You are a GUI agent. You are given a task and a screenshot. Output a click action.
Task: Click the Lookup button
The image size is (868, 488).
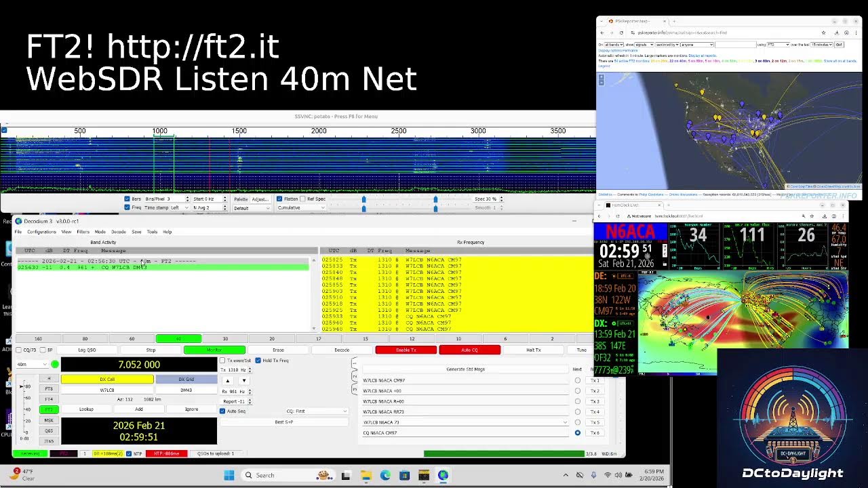click(86, 409)
